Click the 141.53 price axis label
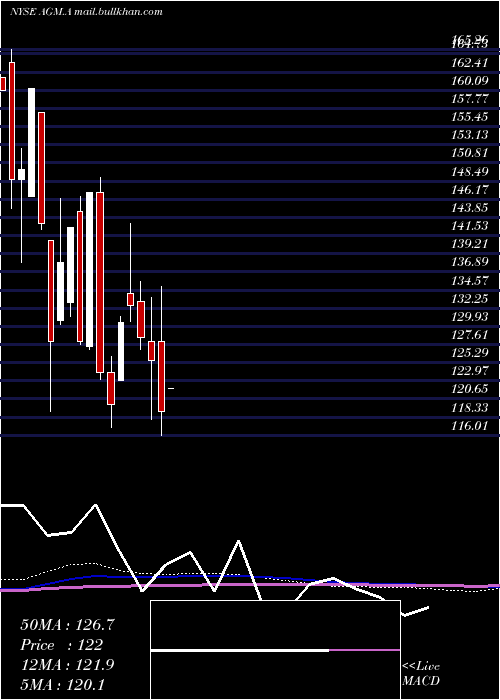The height and width of the screenshot is (700, 500). (470, 226)
